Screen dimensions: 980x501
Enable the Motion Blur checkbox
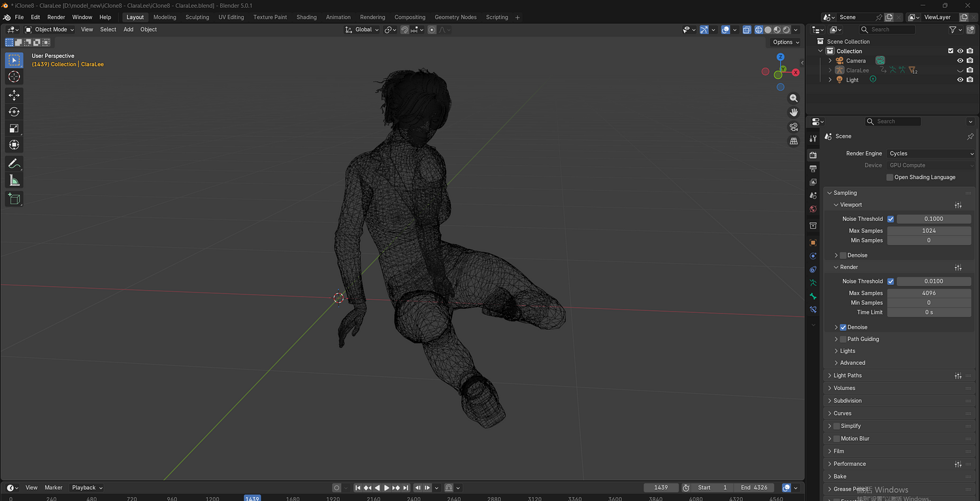point(836,439)
